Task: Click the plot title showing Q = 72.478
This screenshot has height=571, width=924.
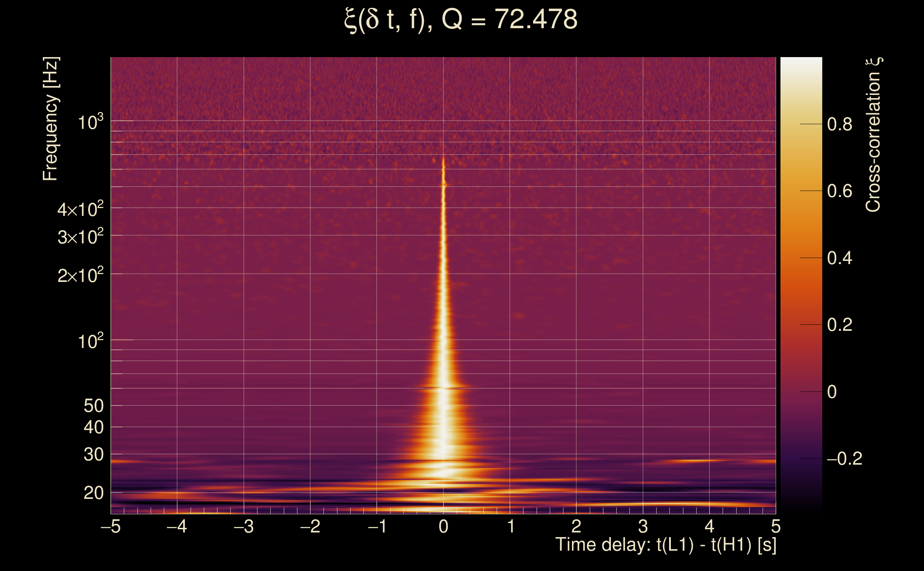Action: 461,20
